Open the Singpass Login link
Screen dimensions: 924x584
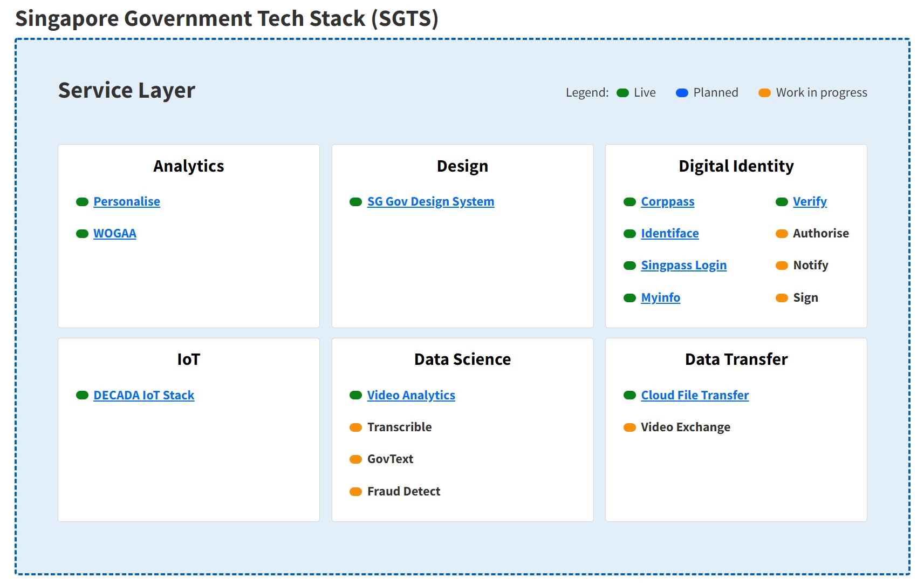point(683,265)
